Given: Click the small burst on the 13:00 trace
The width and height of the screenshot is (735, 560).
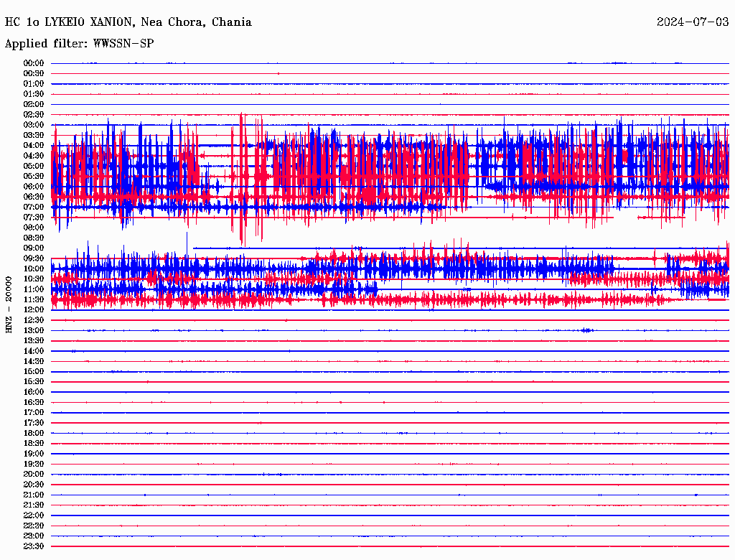Looking at the screenshot, I should (586, 330).
